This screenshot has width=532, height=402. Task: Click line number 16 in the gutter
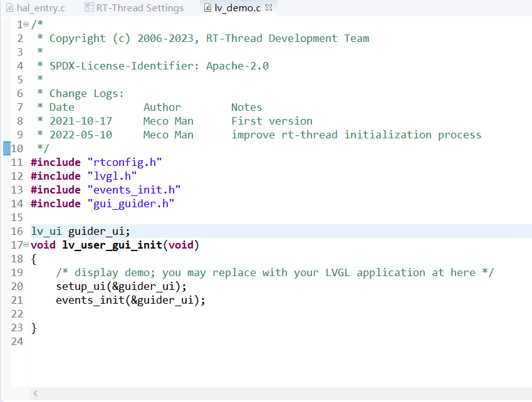tap(16, 230)
